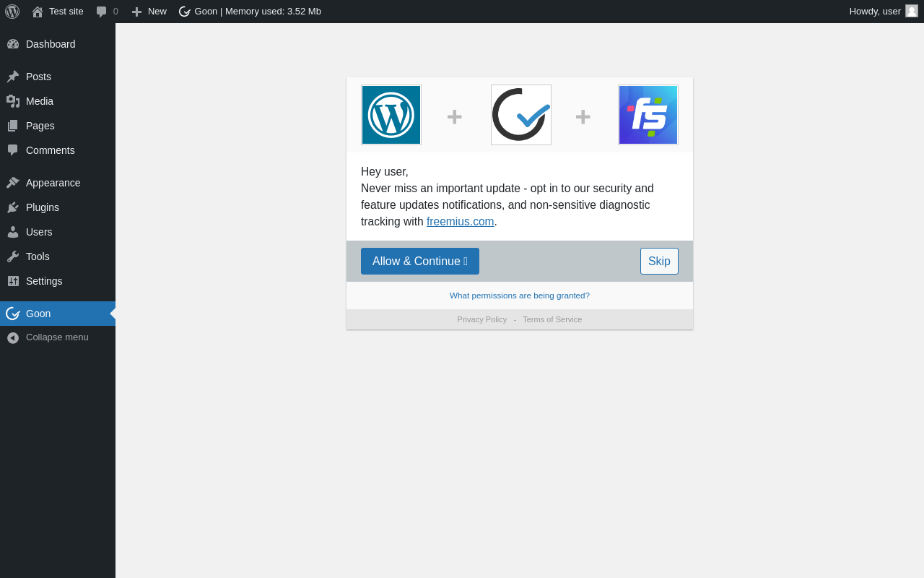The image size is (924, 578).
Task: Click the Media icon in sidebar
Action: tap(13, 101)
